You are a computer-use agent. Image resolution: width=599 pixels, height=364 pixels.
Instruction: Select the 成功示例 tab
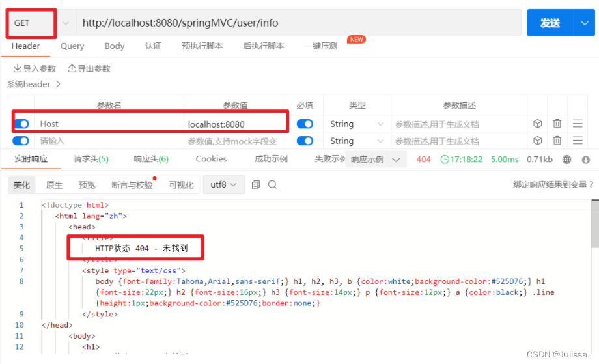[x=271, y=159]
